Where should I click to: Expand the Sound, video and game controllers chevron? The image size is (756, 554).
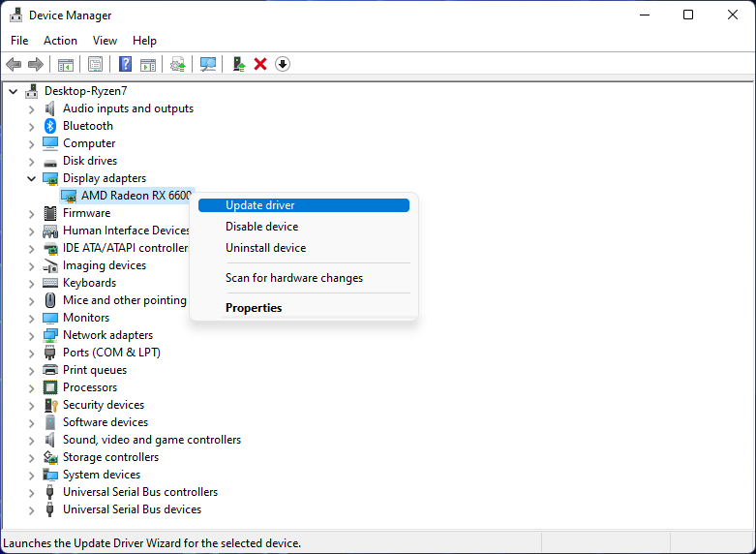(31, 441)
